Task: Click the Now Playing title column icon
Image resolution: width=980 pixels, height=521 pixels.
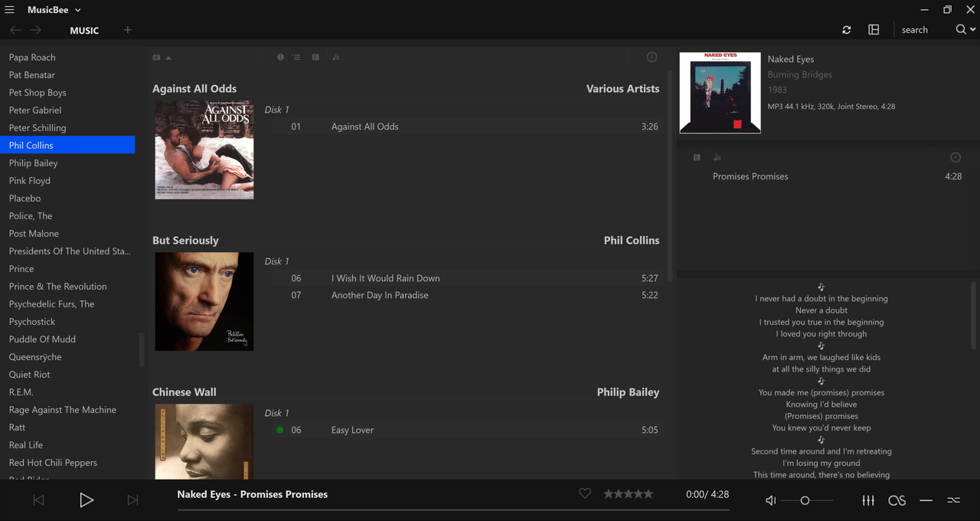Action: 717,157
